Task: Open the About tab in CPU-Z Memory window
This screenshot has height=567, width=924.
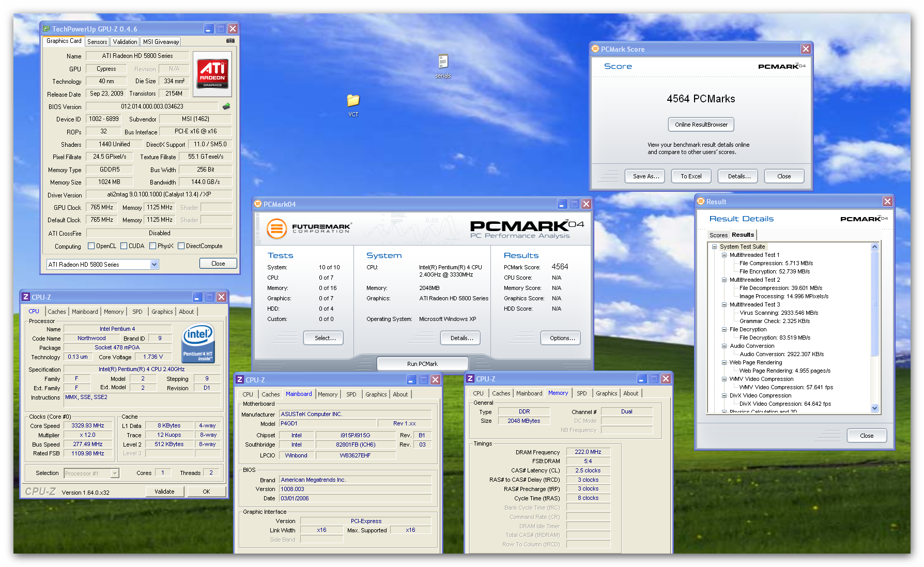Action: (x=630, y=393)
